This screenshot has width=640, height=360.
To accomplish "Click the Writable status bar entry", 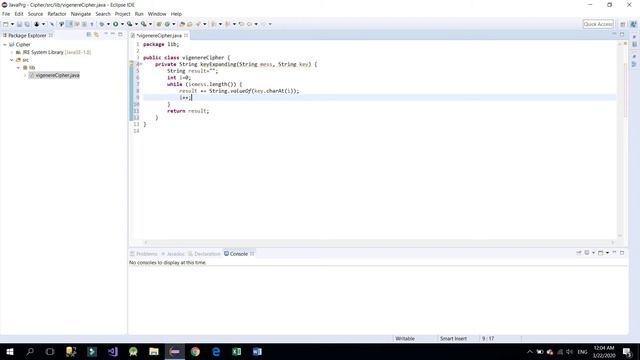I will (x=405, y=339).
